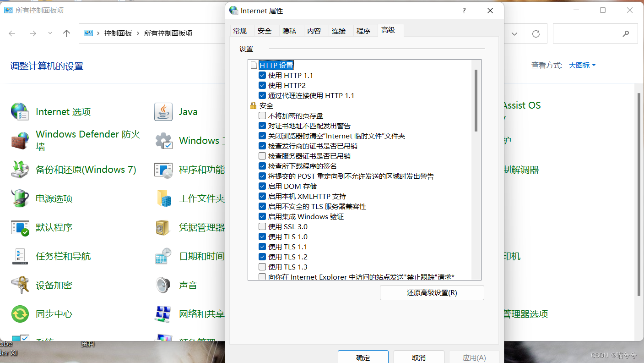This screenshot has width=644, height=363.
Task: Open the 程序和功能 icon
Action: tap(163, 169)
